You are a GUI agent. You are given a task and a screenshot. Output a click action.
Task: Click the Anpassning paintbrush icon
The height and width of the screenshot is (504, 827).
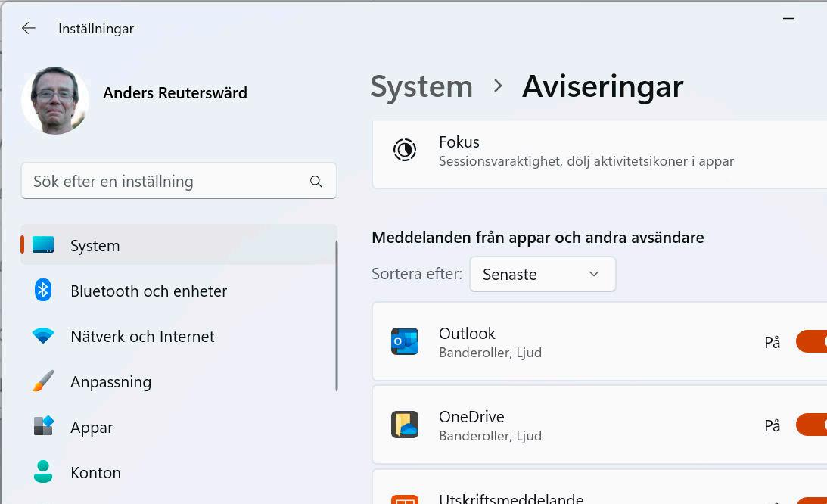pyautogui.click(x=43, y=381)
